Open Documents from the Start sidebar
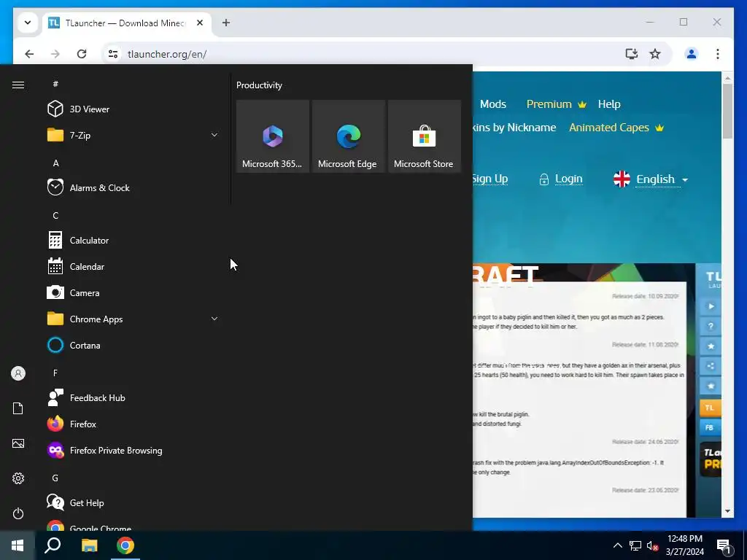This screenshot has height=560, width=747. (18, 408)
